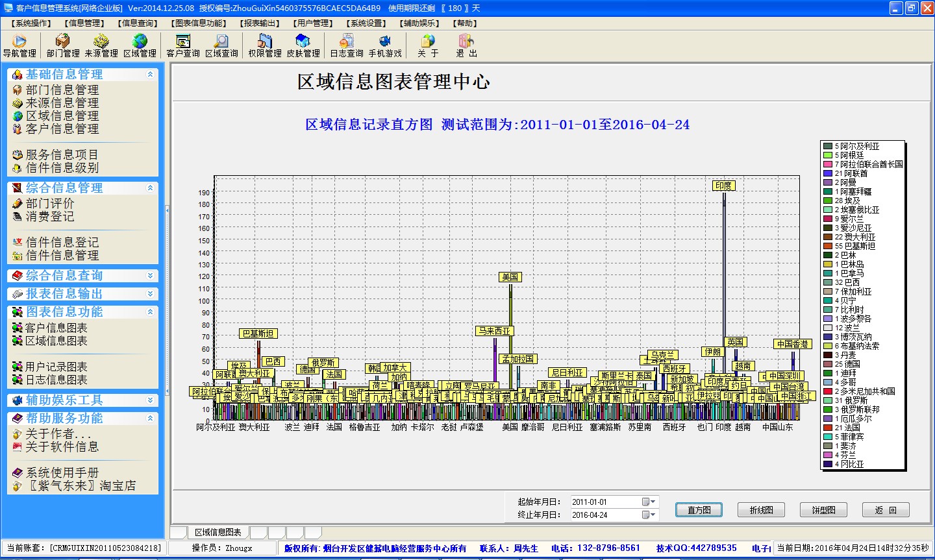Viewport: 935px width, 560px height.
Task: Open 来源管理 from the toolbar
Action: [x=101, y=45]
